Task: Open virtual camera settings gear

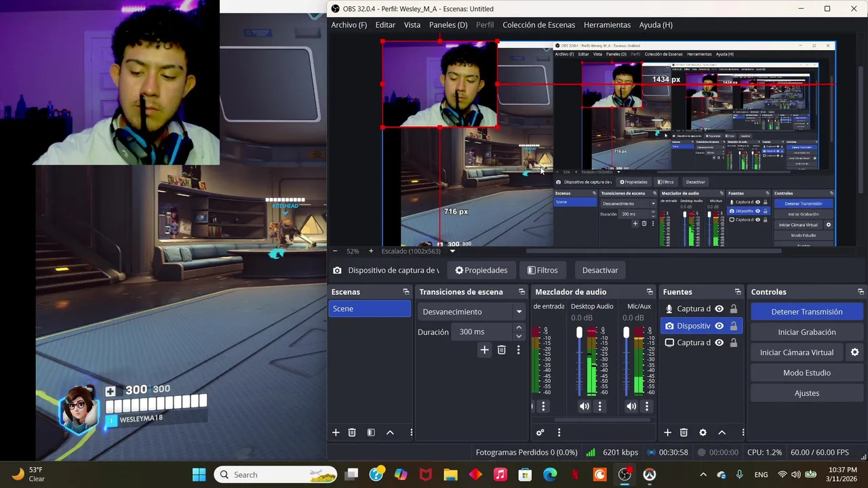Action: click(854, 352)
